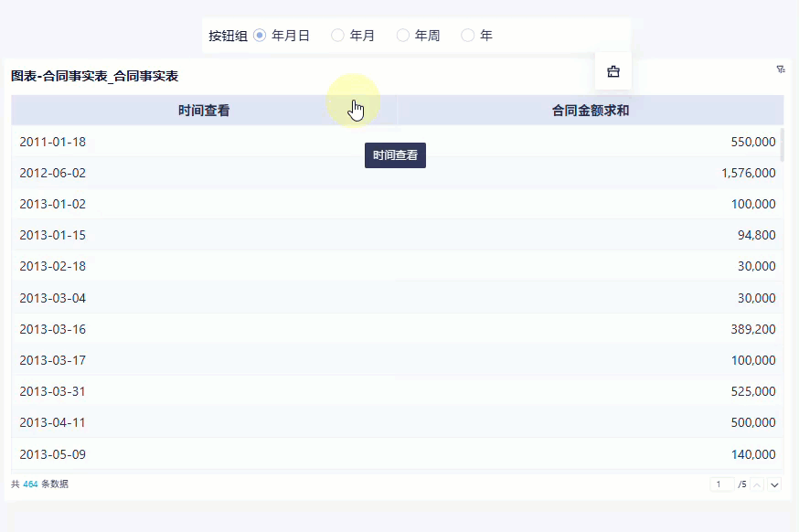Click the amount cell 525,000
799x532 pixels.
pyautogui.click(x=753, y=391)
